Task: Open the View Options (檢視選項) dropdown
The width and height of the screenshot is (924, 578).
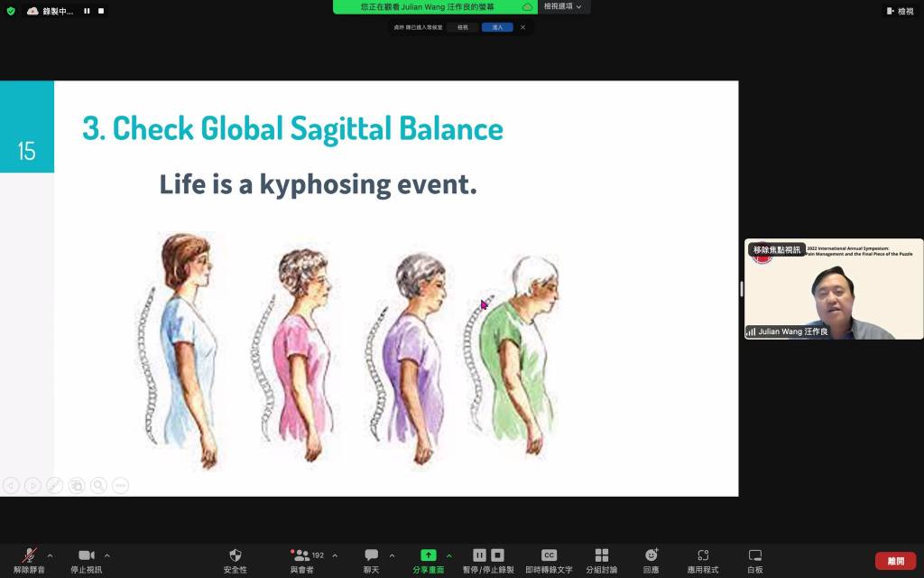Action: tap(563, 6)
